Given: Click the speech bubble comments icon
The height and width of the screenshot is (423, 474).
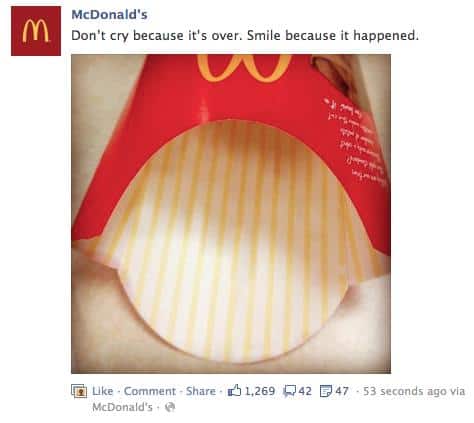Looking at the screenshot, I should (290, 391).
